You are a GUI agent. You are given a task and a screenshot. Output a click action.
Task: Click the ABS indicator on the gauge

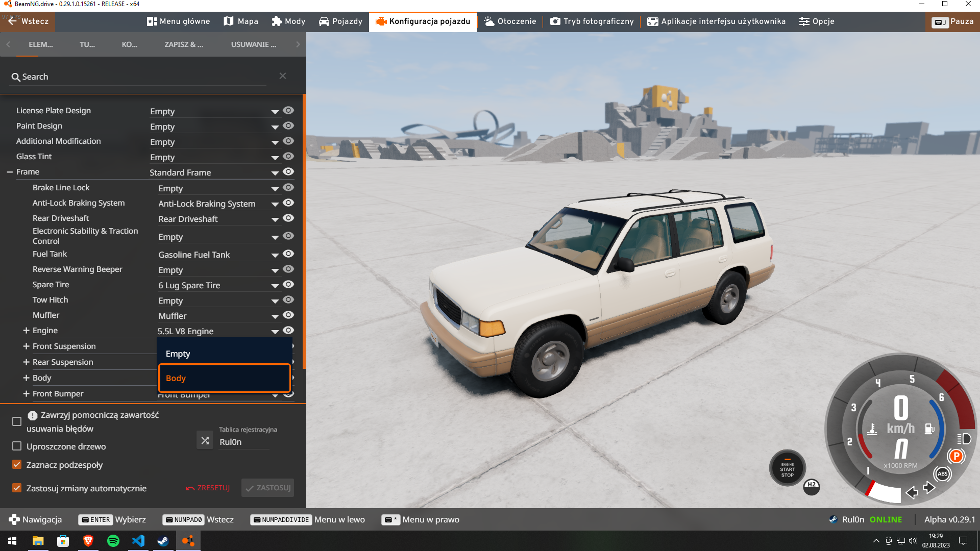point(942,474)
